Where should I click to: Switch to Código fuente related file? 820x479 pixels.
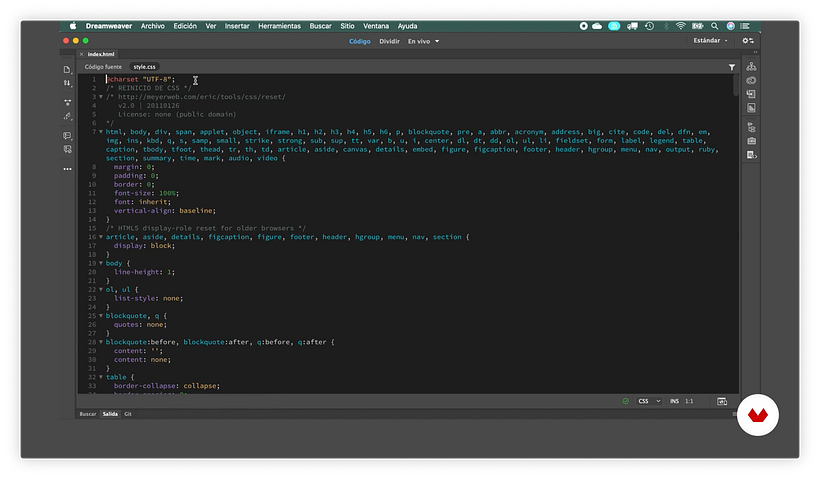tap(103, 67)
